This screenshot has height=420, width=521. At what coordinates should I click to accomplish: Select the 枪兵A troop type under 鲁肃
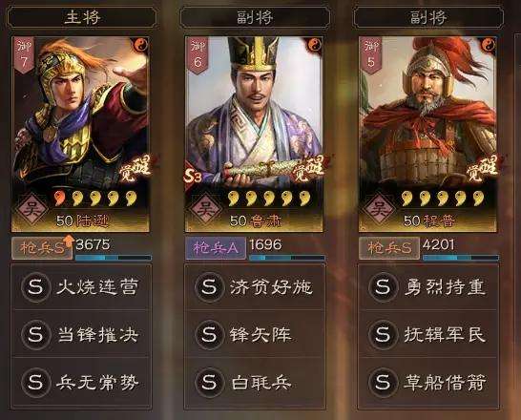216,248
